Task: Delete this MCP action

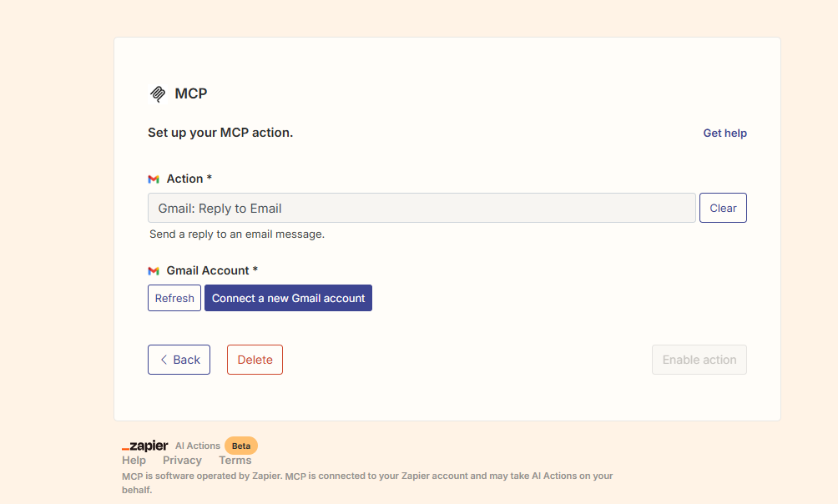Action: pos(255,360)
